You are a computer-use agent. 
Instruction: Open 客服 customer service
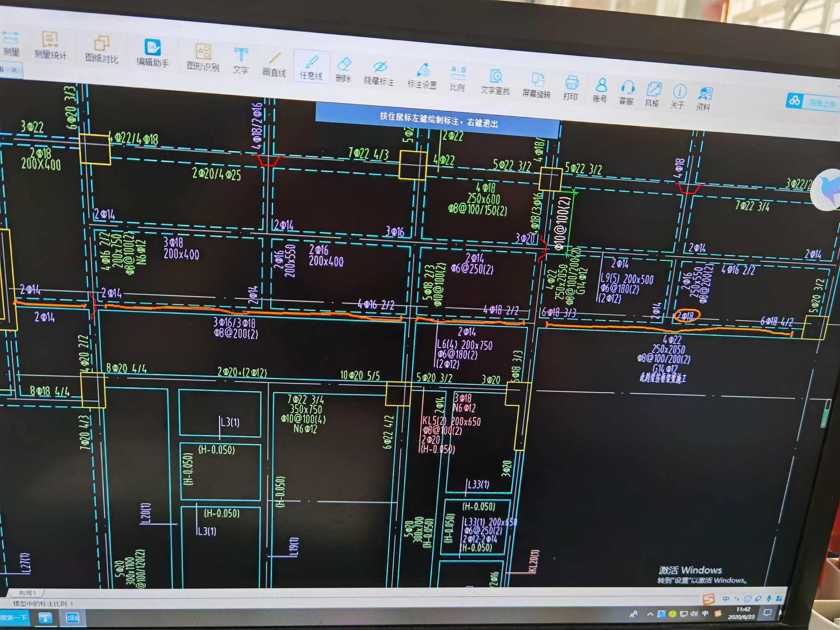tap(627, 93)
